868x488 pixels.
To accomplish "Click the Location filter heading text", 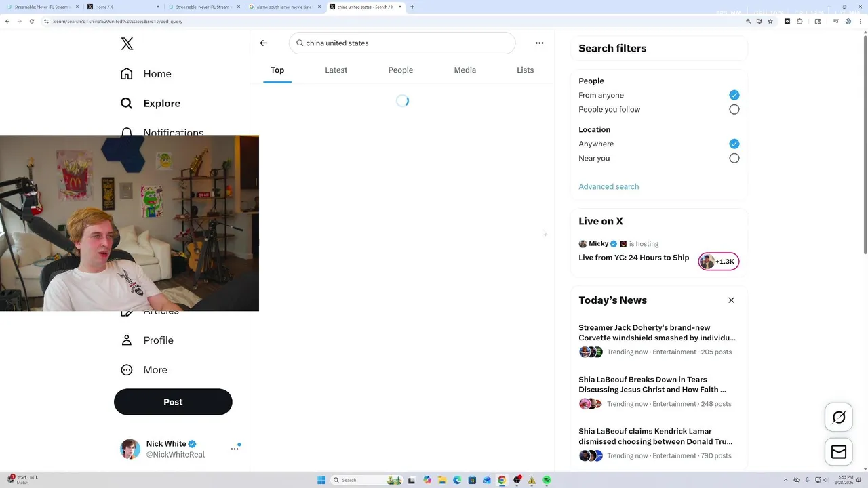I will pos(595,129).
